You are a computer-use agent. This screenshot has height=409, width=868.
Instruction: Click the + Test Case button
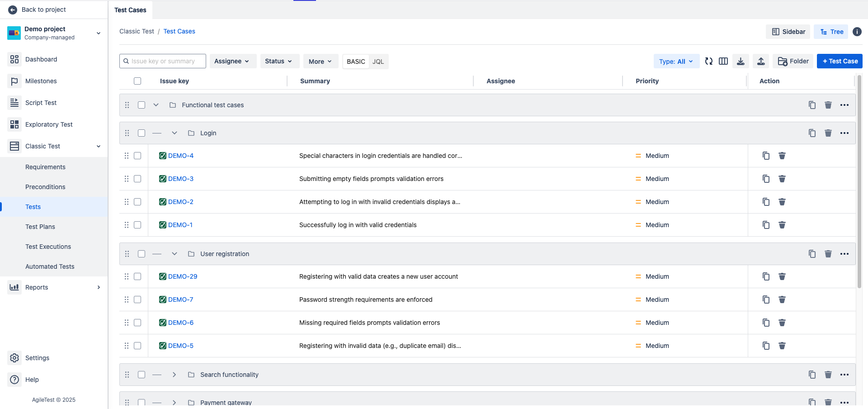click(840, 61)
